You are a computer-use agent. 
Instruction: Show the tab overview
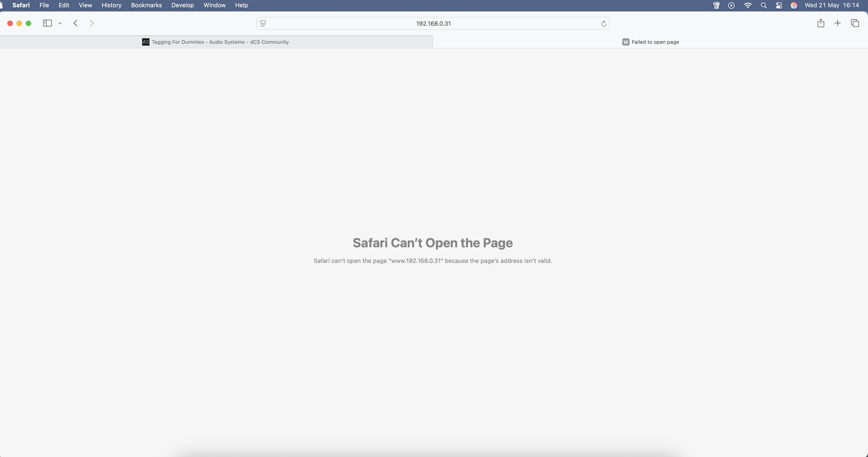point(855,23)
